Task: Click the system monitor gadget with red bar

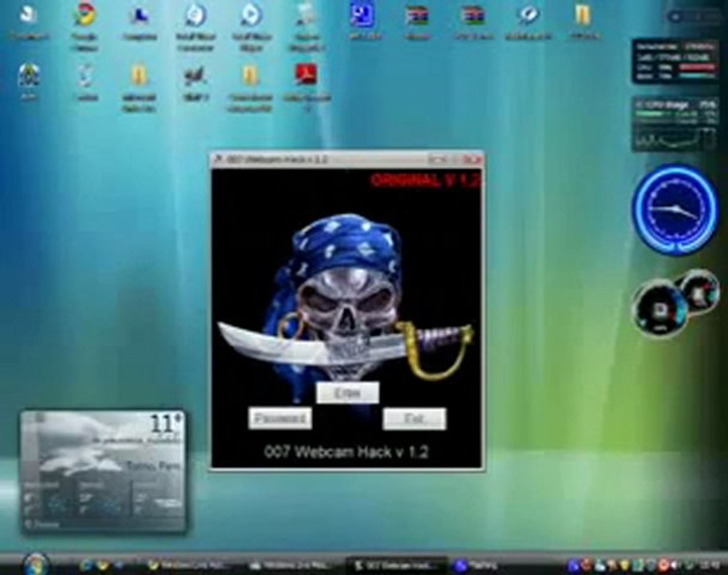Action: (675, 61)
